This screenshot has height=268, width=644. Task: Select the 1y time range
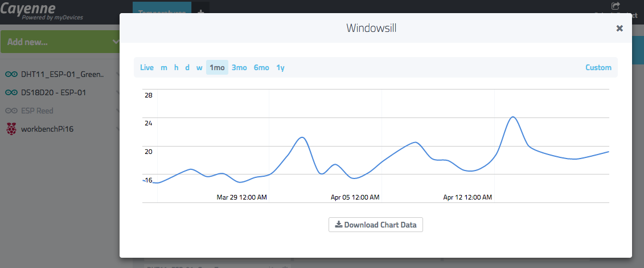280,67
